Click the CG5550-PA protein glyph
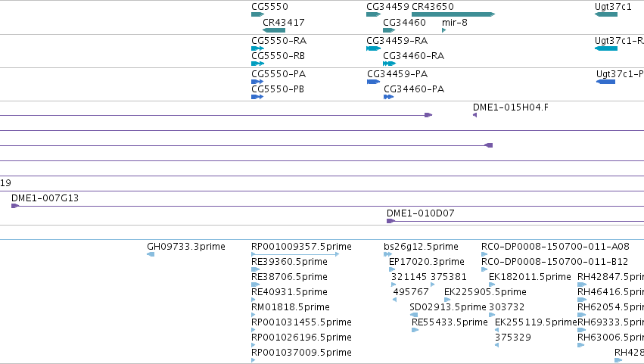This screenshot has height=364, width=644. 257,82
